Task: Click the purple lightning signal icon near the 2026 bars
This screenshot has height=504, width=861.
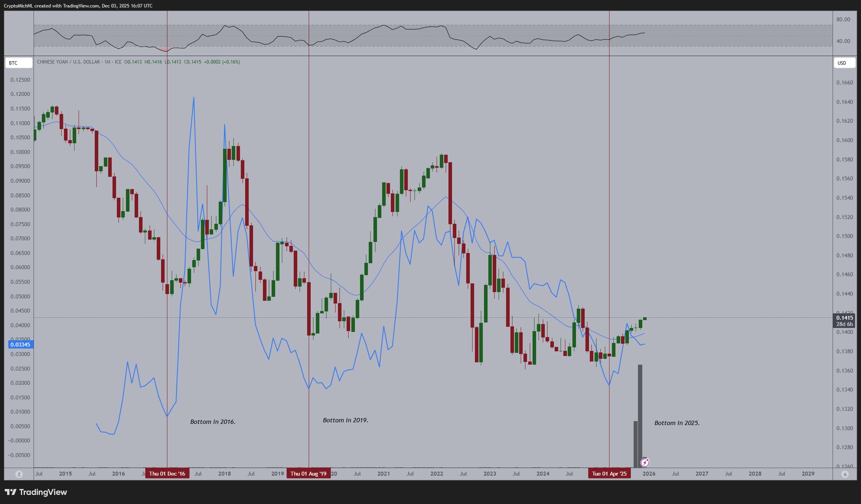Action: [645, 462]
